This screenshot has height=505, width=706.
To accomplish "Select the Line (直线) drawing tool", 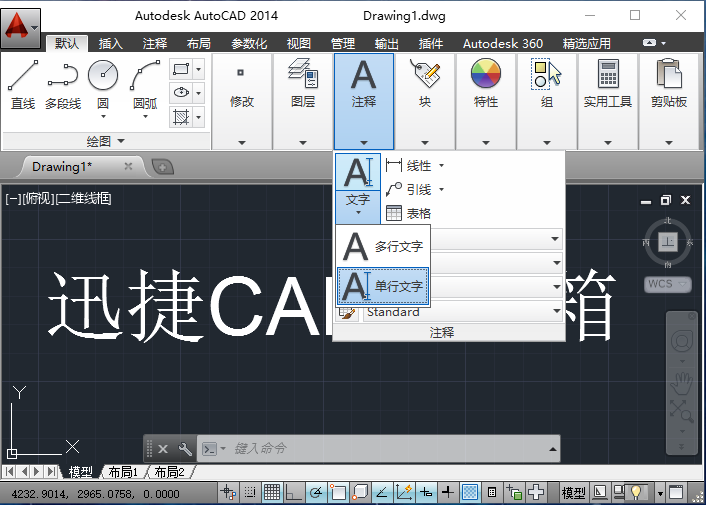I will pyautogui.click(x=23, y=85).
